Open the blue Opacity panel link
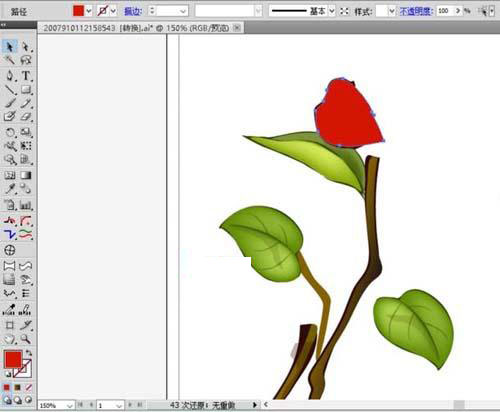This screenshot has height=412, width=500. 416,11
